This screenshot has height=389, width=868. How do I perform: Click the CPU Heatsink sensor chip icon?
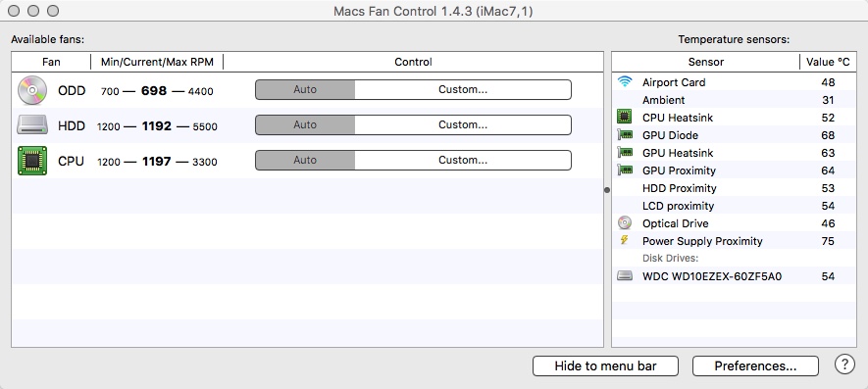tap(625, 117)
